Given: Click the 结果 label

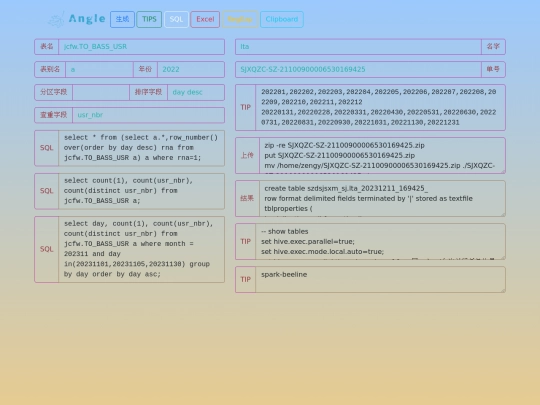Looking at the screenshot, I should [247, 198].
